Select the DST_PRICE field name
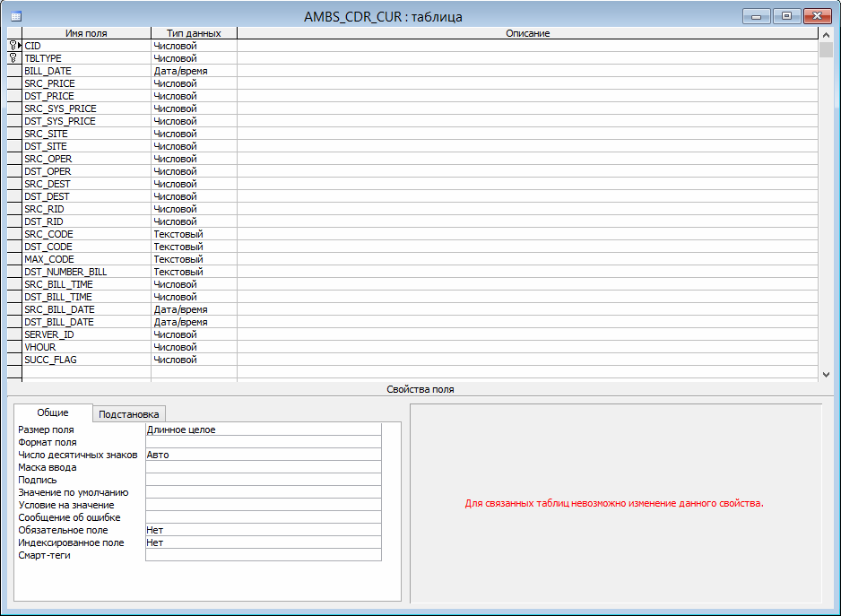The height and width of the screenshot is (616, 841). coord(48,96)
